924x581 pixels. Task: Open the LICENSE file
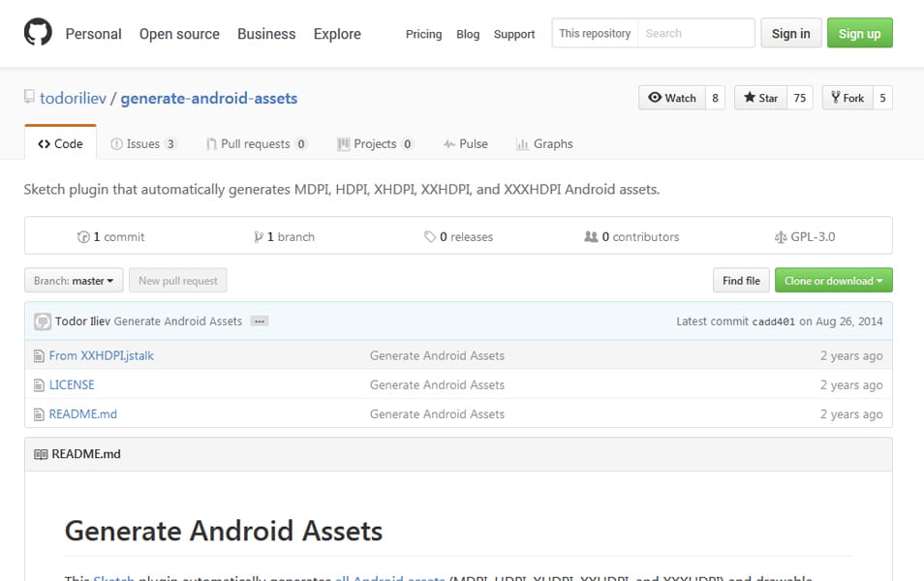tap(72, 384)
